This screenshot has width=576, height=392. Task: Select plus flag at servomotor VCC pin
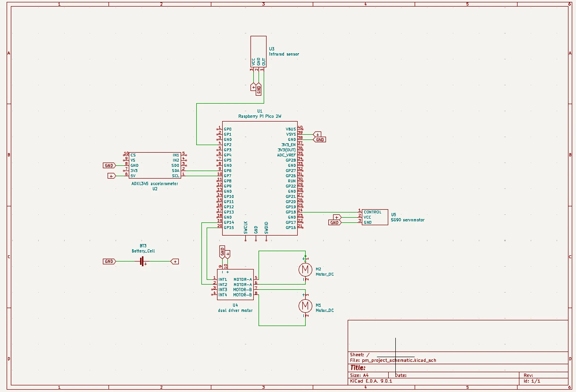pyautogui.click(x=336, y=217)
